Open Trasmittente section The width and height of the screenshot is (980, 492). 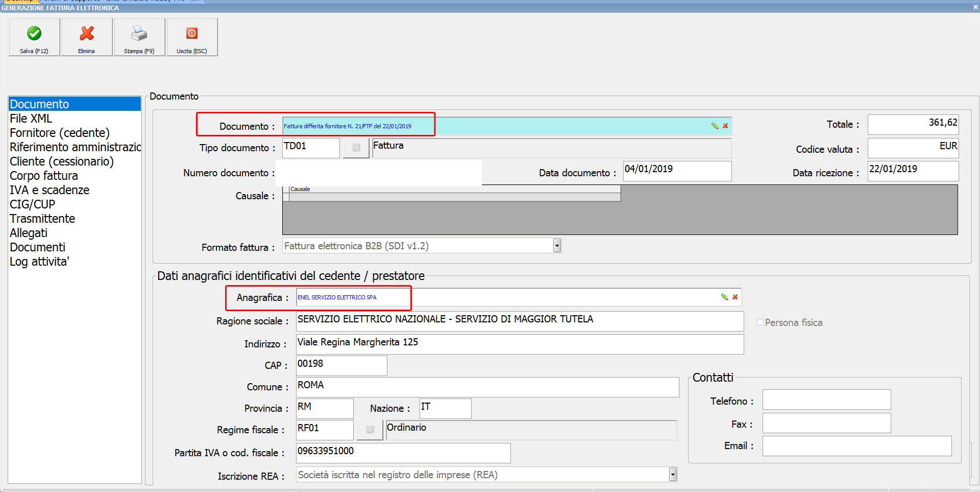[75, 219]
